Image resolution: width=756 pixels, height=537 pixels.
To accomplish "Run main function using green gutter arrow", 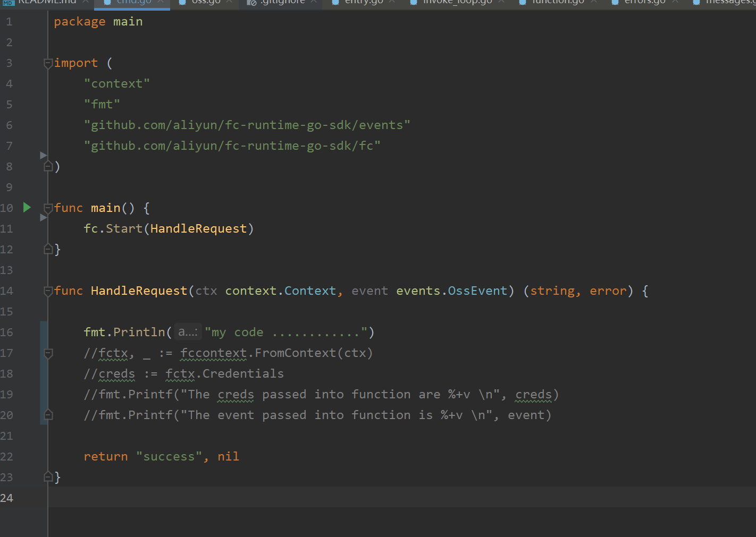I will 27,207.
